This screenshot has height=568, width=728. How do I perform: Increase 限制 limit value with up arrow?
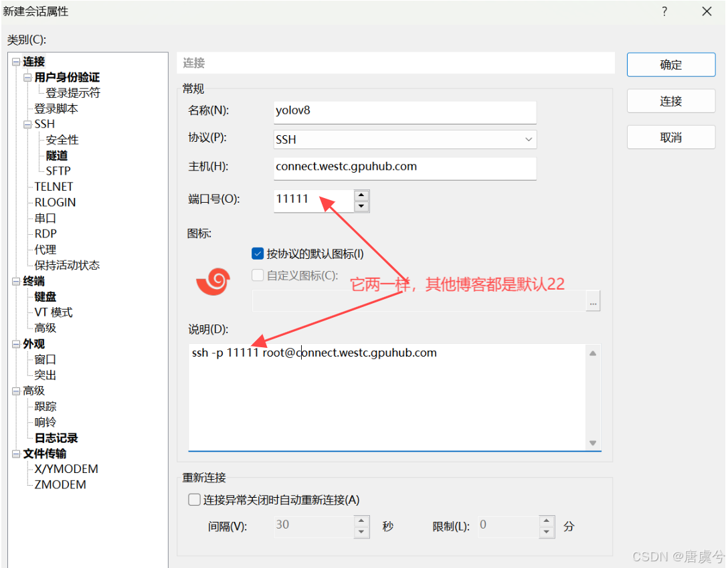click(x=547, y=521)
